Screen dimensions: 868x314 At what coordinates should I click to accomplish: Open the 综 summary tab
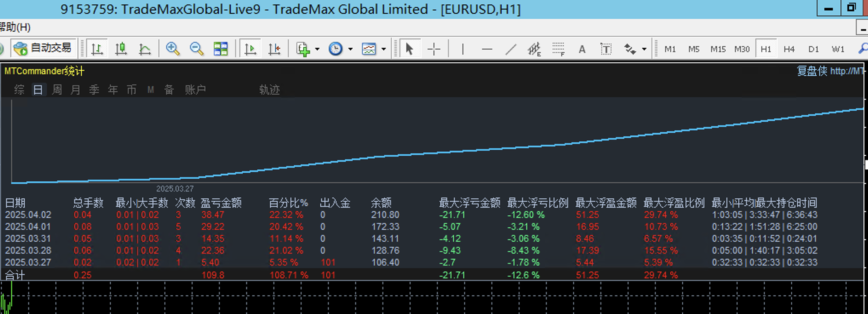[19, 90]
